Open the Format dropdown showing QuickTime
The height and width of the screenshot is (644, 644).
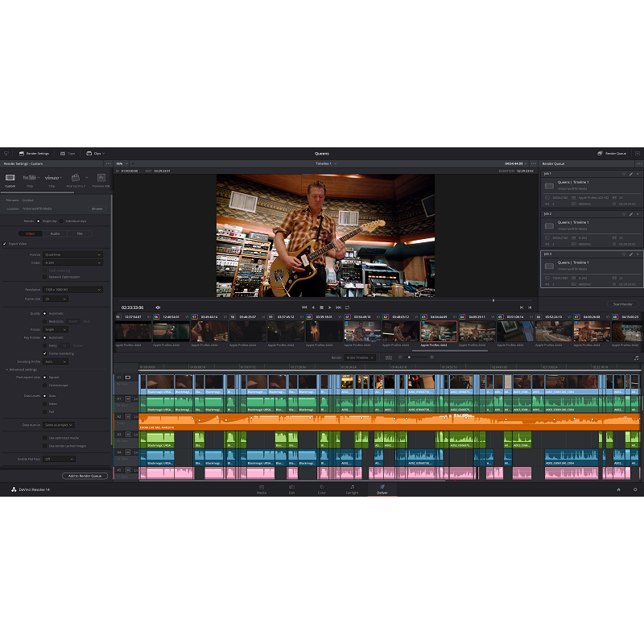tap(72, 254)
